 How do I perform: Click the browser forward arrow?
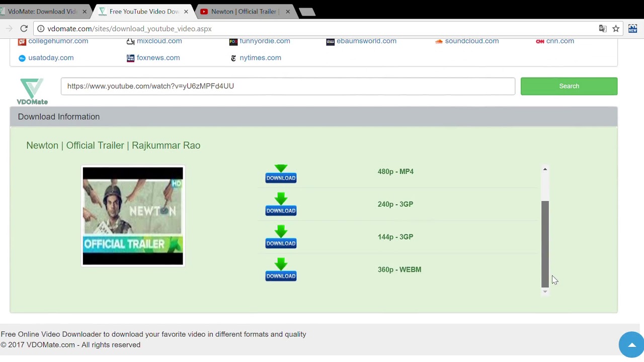[9, 29]
